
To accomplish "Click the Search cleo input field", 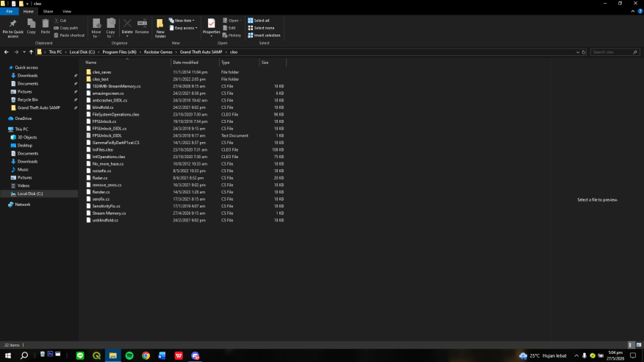I will (611, 52).
